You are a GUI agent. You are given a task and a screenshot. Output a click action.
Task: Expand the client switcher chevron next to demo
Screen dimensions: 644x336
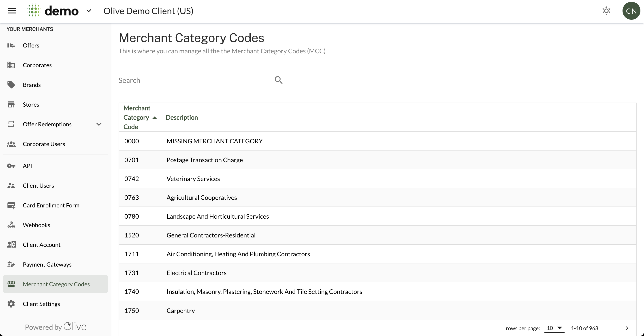coord(89,11)
